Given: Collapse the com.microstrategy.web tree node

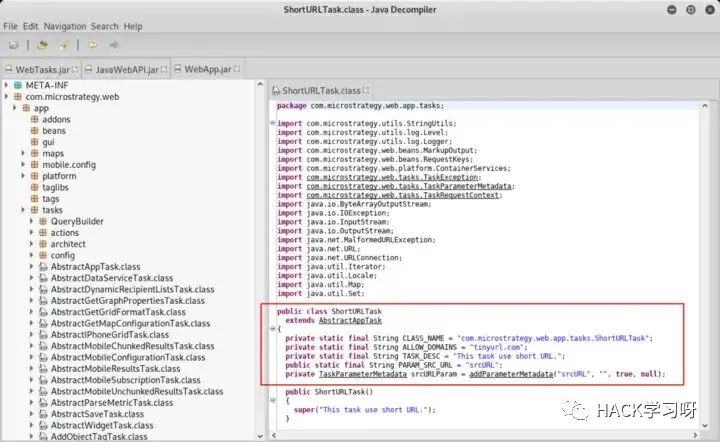Looking at the screenshot, I should click(x=6, y=97).
